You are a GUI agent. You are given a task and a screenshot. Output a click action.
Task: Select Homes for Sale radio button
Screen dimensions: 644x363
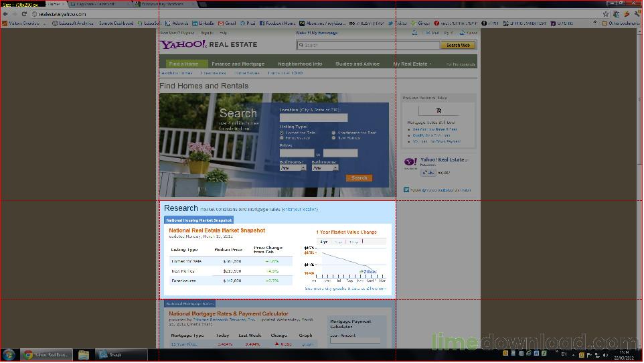[x=282, y=133]
